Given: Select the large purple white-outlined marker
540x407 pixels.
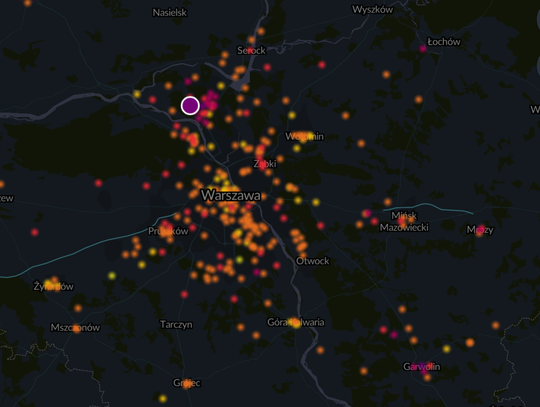Looking at the screenshot, I should [190, 105].
